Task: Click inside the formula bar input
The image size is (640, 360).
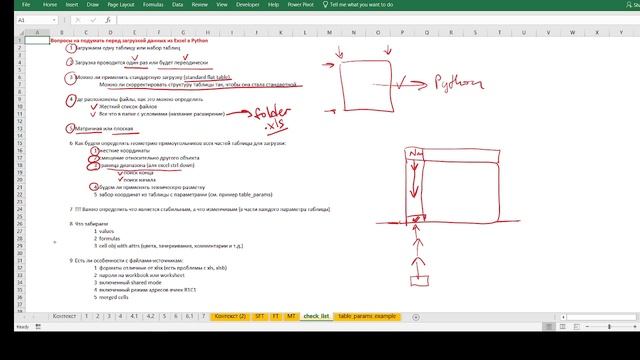Action: 378,20
